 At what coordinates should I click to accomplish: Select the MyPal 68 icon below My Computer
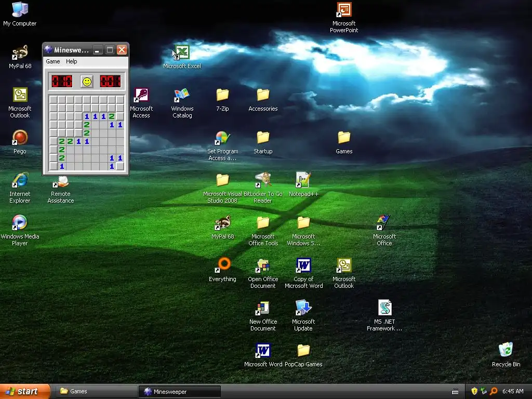point(20,57)
